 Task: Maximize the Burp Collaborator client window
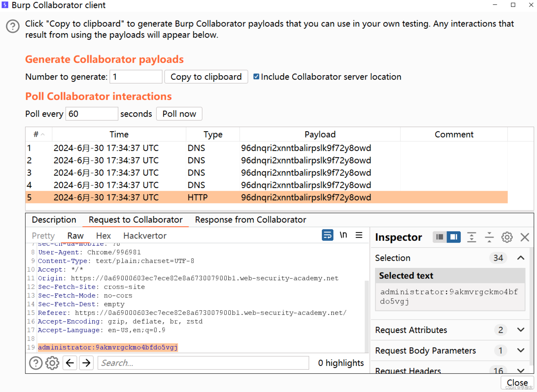(513, 5)
